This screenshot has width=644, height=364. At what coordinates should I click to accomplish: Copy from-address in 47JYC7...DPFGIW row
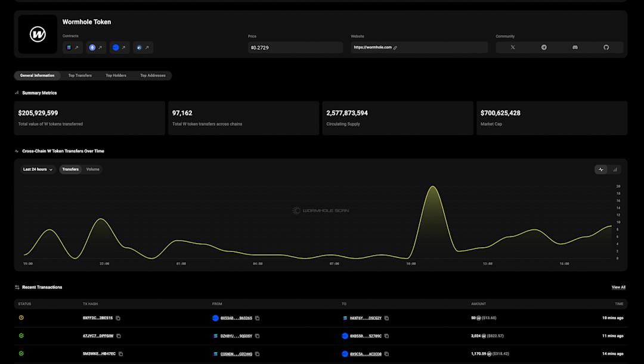click(257, 336)
